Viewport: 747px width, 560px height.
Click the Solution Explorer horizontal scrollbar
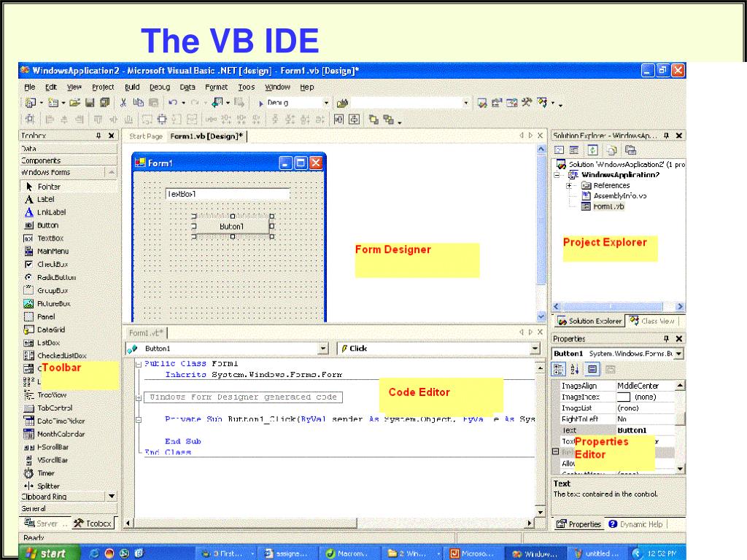click(x=618, y=307)
